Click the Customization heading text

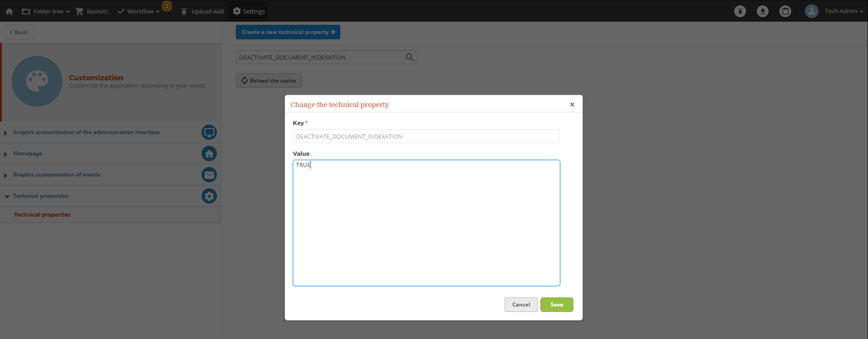[96, 78]
